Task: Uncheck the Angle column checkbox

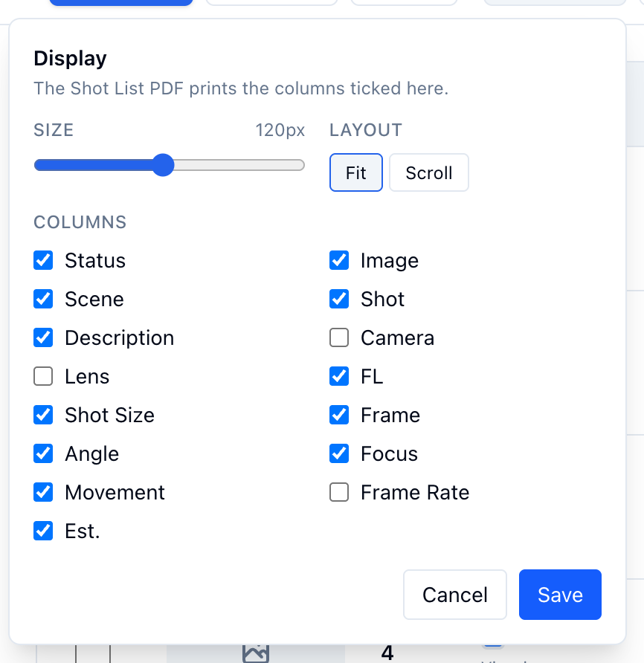Action: point(43,453)
